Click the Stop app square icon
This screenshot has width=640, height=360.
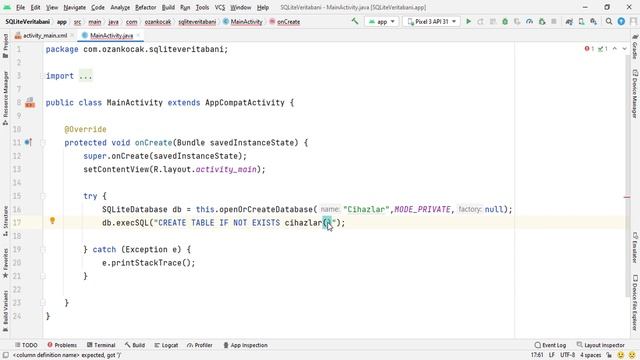click(x=554, y=22)
